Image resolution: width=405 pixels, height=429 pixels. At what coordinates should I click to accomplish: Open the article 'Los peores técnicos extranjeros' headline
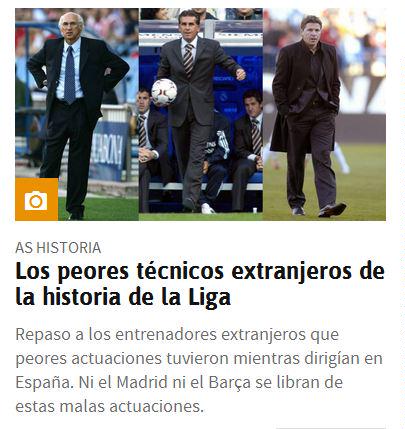(200, 284)
